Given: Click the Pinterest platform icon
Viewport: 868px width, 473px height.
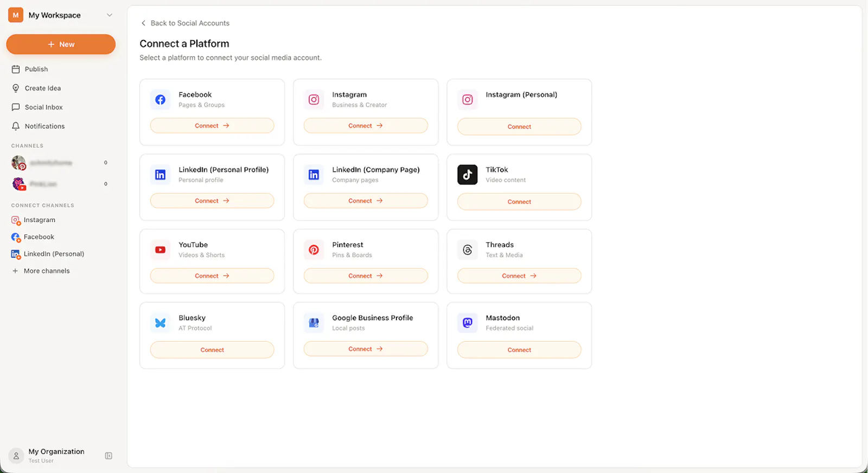Looking at the screenshot, I should 314,250.
